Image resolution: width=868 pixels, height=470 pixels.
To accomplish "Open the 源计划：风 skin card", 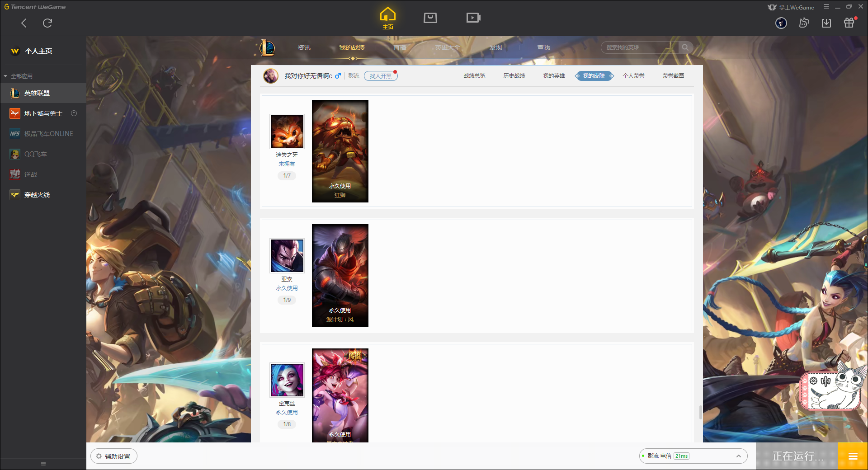I will [x=340, y=275].
